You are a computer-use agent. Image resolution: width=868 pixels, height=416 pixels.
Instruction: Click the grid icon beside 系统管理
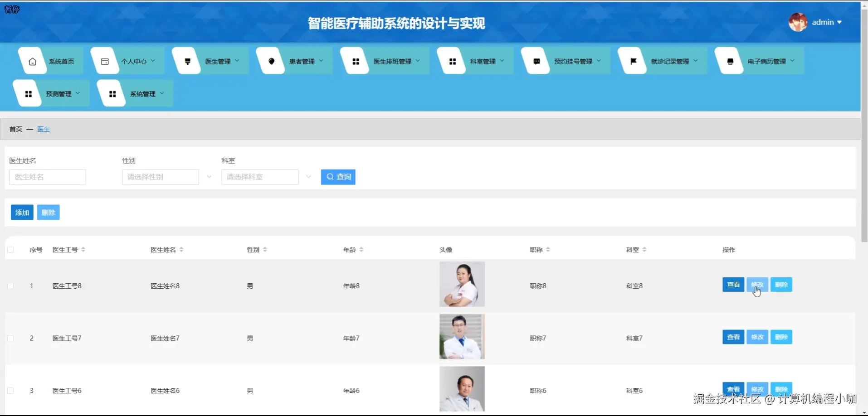tap(112, 94)
